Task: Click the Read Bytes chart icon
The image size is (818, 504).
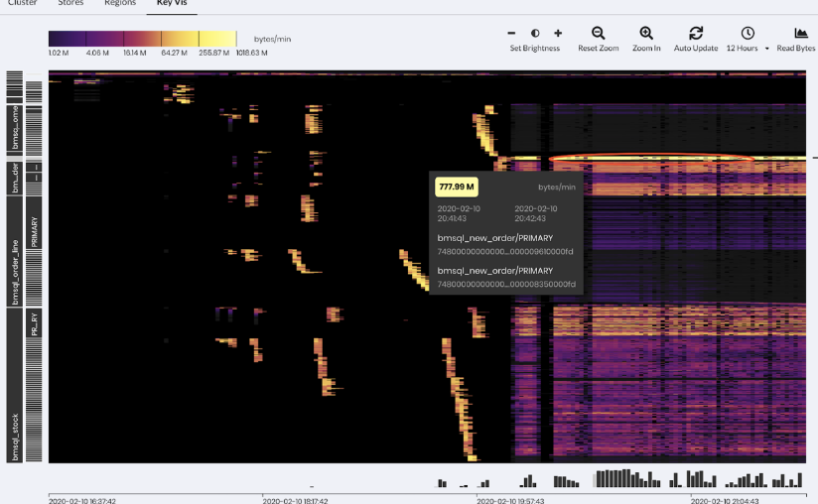Action: coord(800,33)
